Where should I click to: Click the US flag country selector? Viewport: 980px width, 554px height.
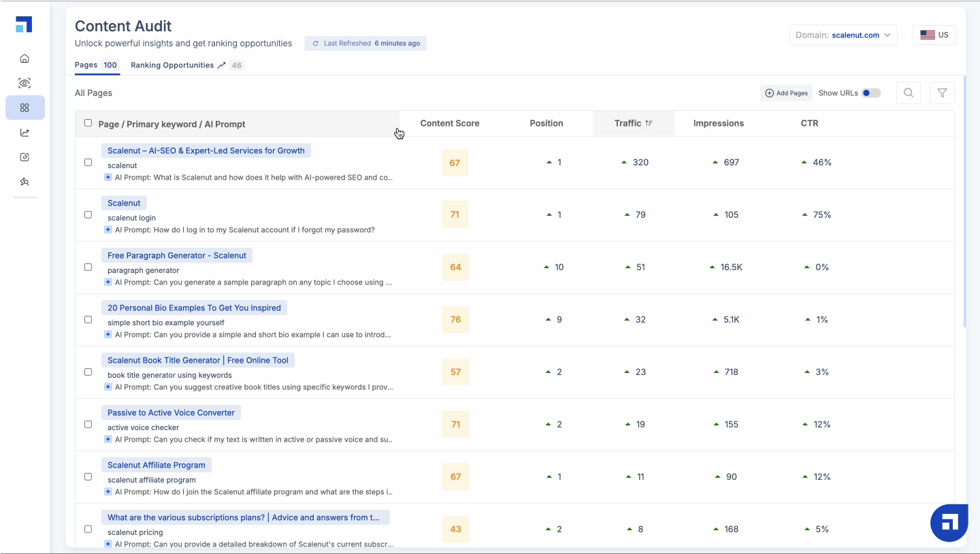(934, 35)
